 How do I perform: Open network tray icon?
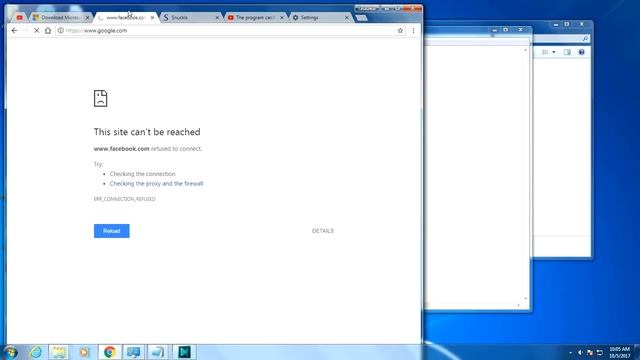click(600, 352)
